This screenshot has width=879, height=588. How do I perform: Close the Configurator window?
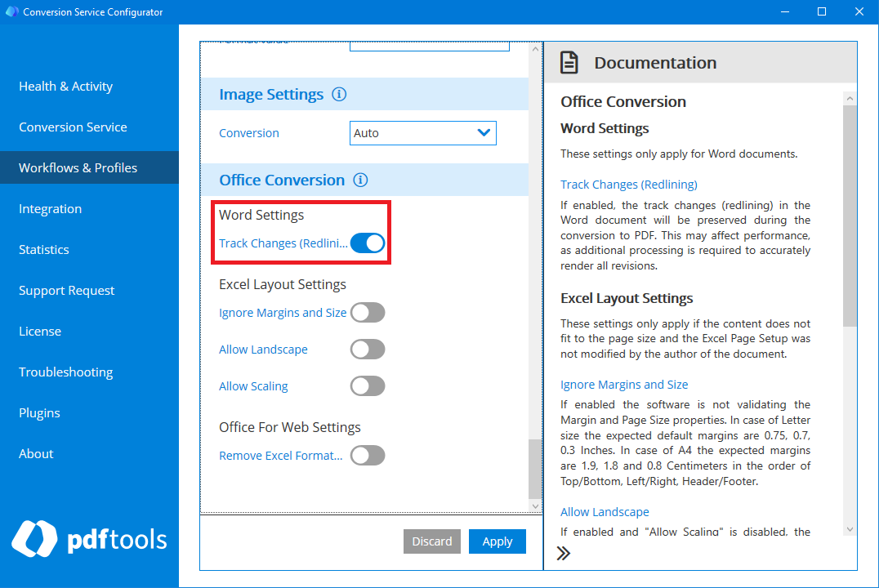[859, 11]
